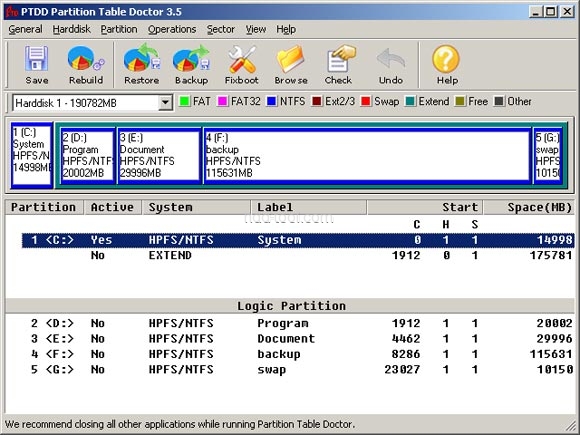The image size is (580, 435).
Task: Select the 2 <D:> Program logic partition row
Action: pyautogui.click(x=298, y=323)
